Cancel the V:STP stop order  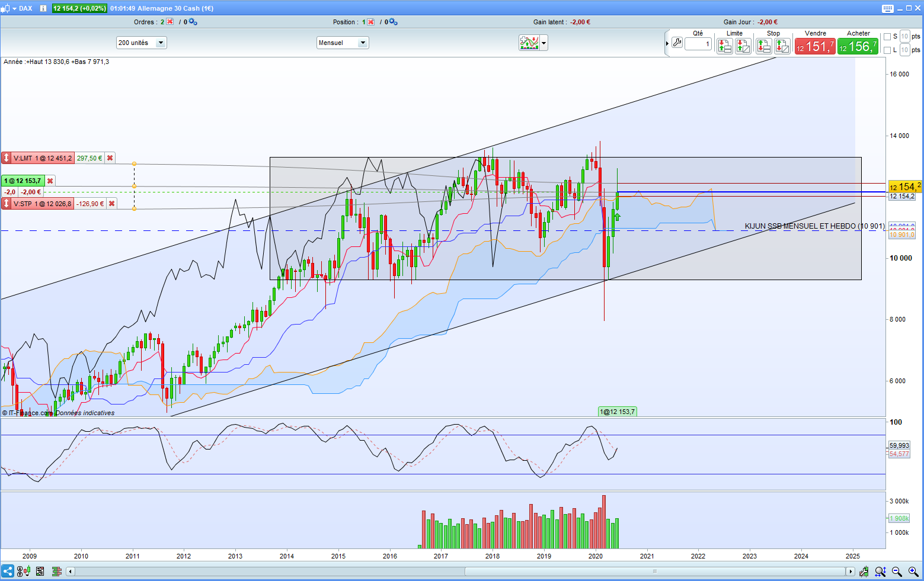[111, 204]
